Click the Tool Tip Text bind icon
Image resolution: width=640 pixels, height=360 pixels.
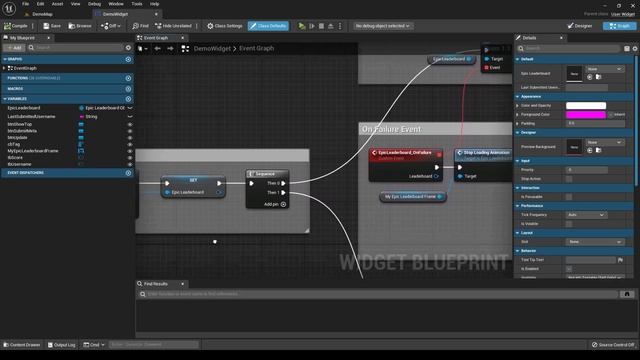pyautogui.click(x=620, y=260)
